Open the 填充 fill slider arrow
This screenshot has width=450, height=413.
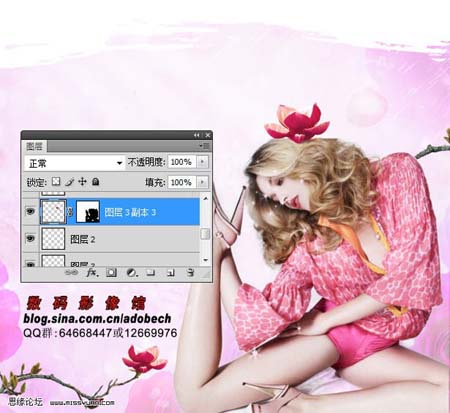coord(202,182)
